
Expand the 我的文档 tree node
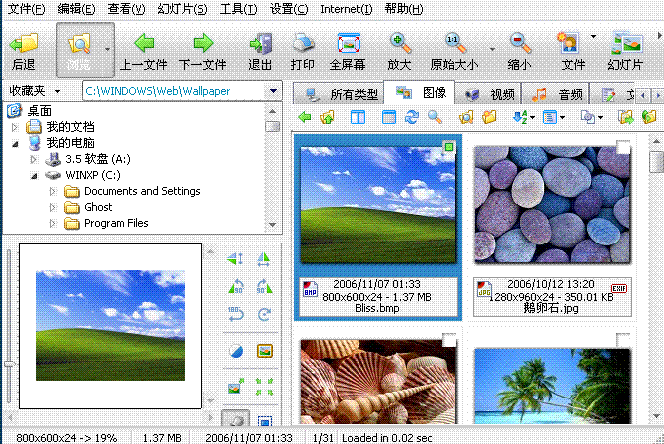click(15, 127)
